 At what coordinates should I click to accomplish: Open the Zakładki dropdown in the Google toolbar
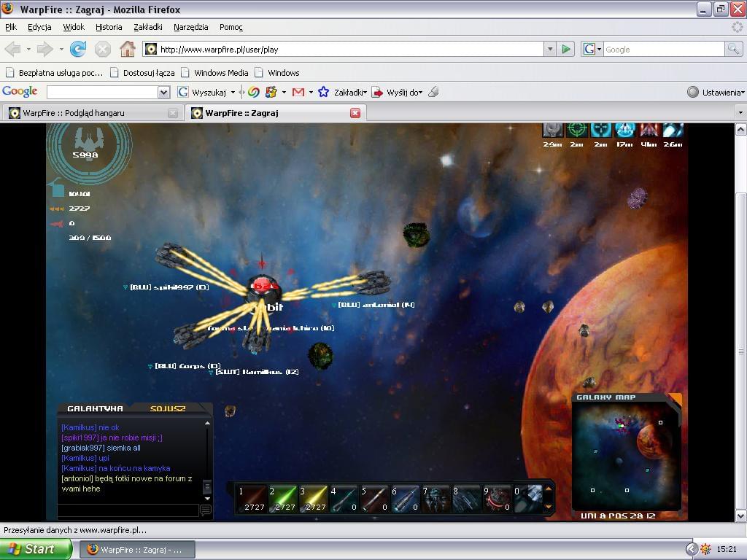(x=350, y=93)
